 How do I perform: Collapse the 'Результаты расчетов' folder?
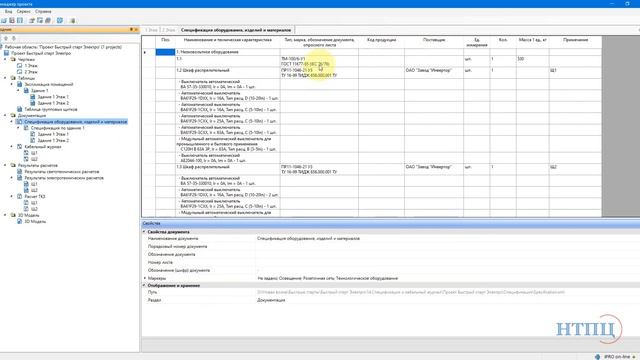tap(5, 165)
